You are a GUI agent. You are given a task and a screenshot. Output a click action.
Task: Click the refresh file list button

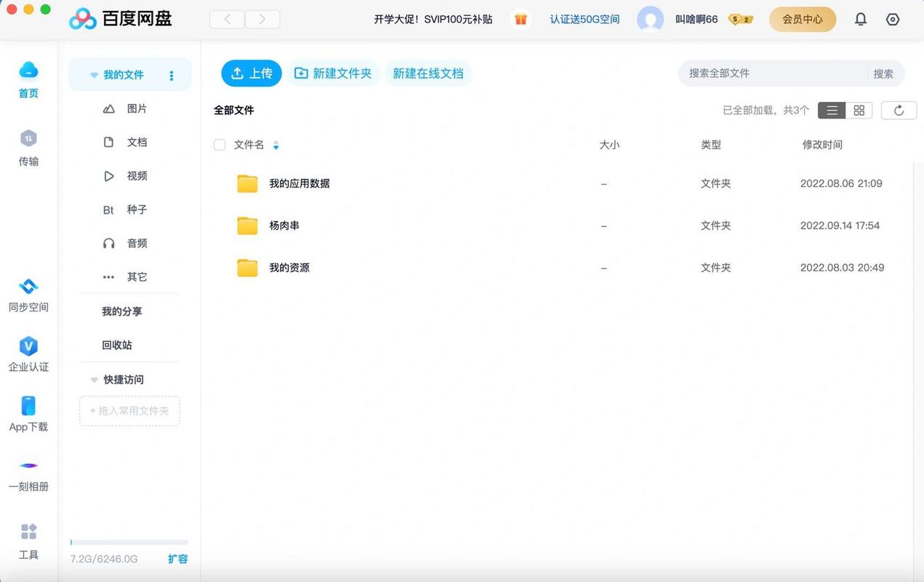[x=899, y=111]
